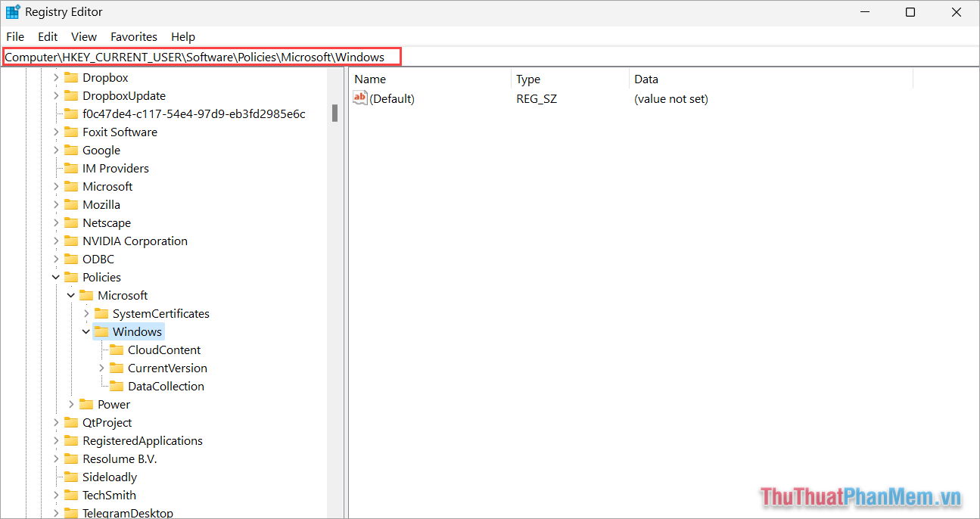
Task: Select the CloudContent folder icon
Action: [x=117, y=350]
